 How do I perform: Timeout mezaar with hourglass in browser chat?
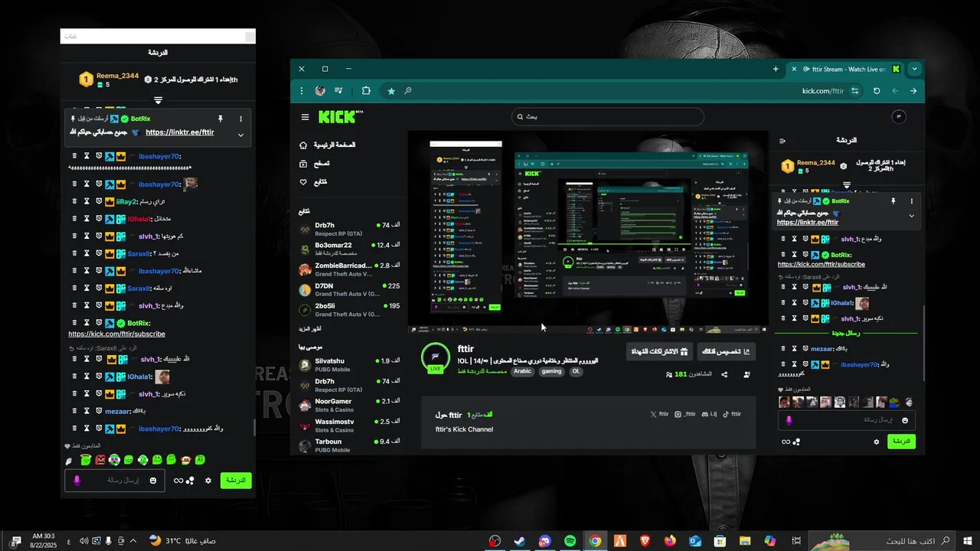pos(794,348)
